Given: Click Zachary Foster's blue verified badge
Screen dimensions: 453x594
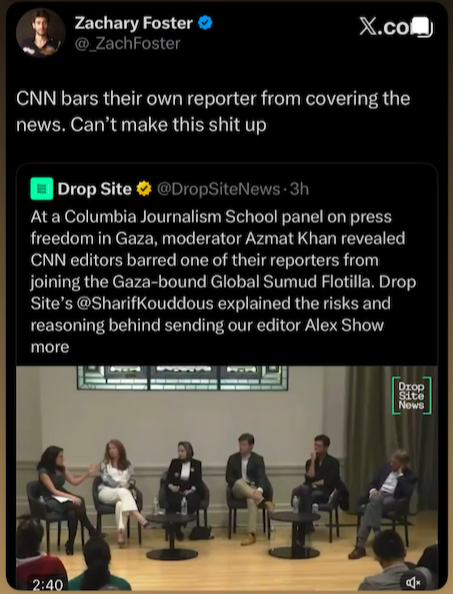Looking at the screenshot, I should (205, 23).
